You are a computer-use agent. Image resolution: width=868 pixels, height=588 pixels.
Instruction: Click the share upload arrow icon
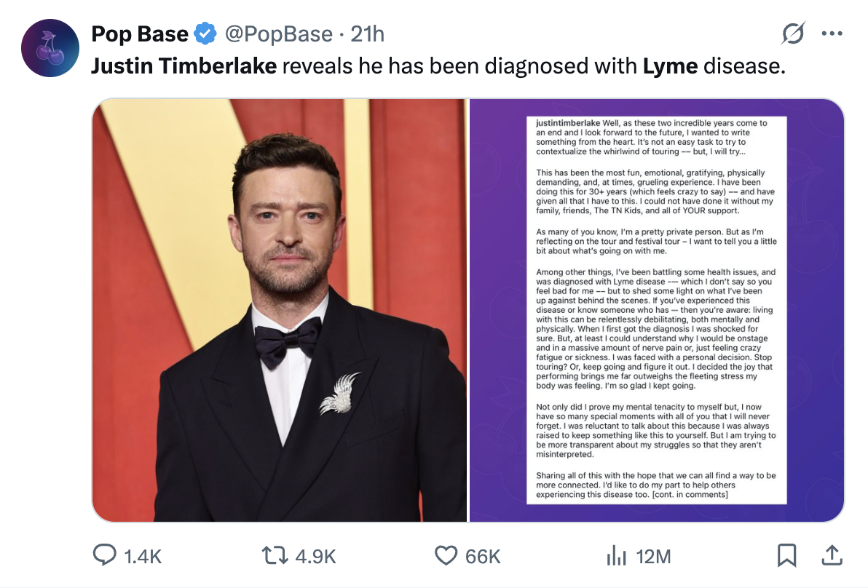click(x=830, y=556)
